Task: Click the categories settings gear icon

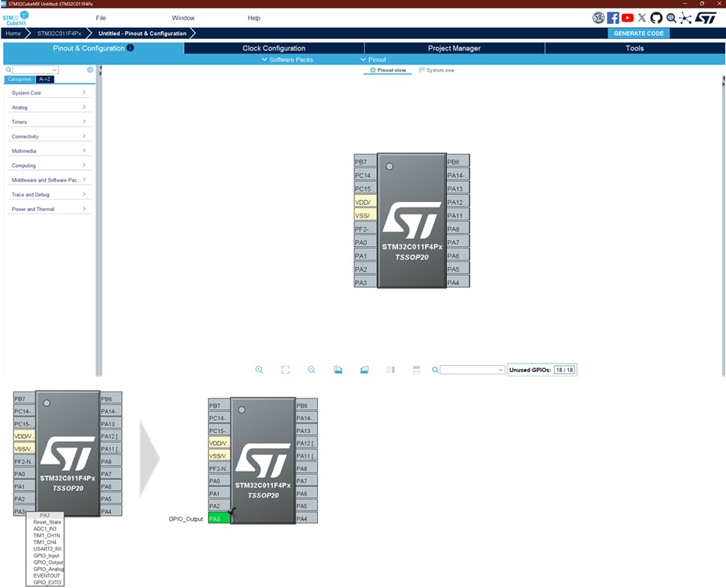Action: pos(90,70)
